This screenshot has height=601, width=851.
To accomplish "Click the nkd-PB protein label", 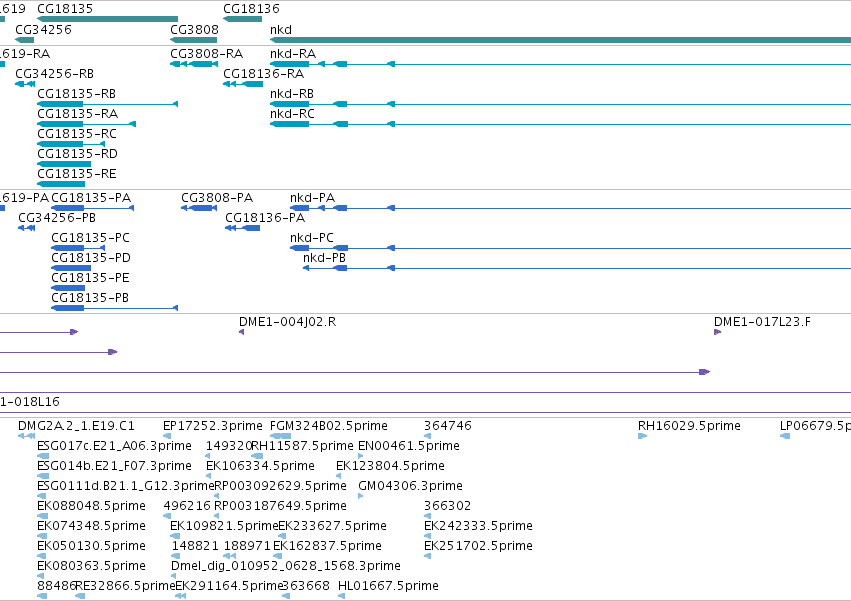I will tap(325, 258).
